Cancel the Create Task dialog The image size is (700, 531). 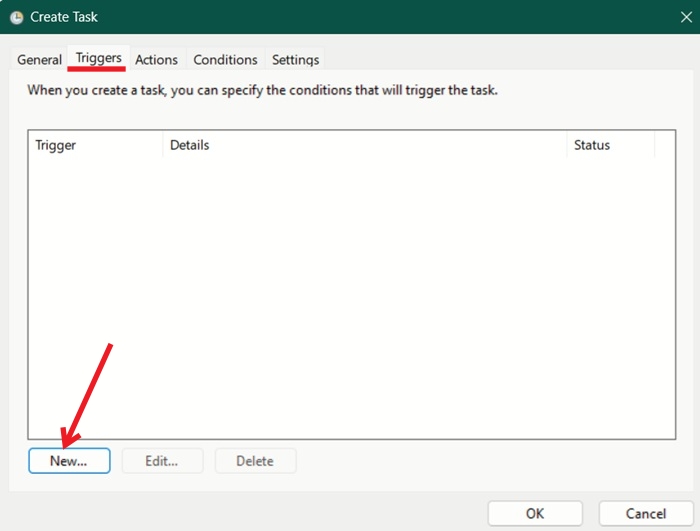tap(646, 513)
